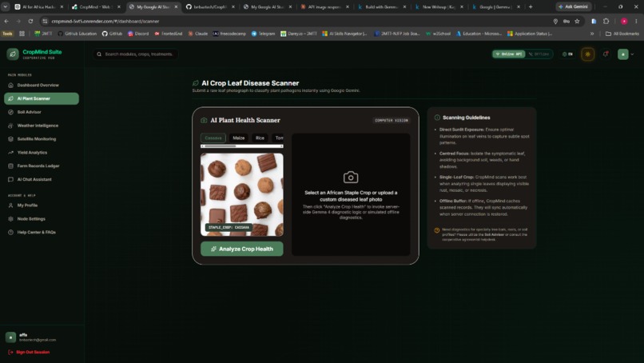Select the Rice crop tab
Image resolution: width=644 pixels, height=363 pixels.
point(260,138)
